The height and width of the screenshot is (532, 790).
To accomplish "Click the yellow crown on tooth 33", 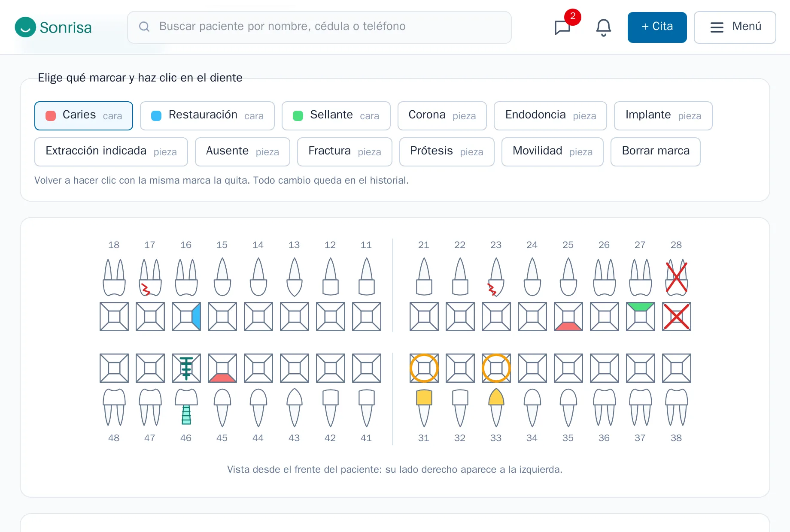I will (x=496, y=397).
